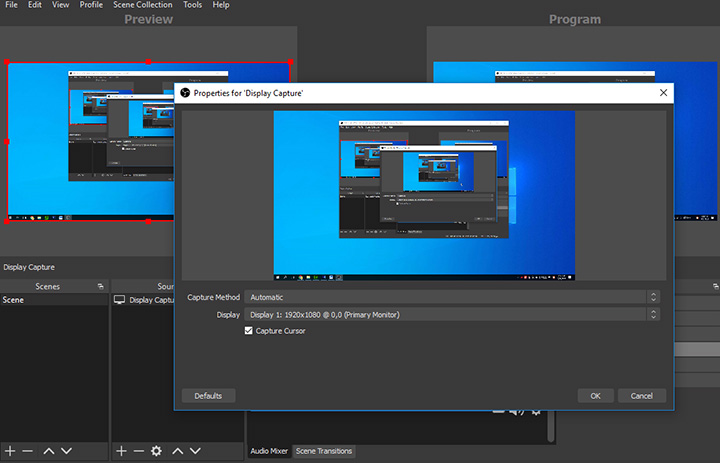
Task: Add a new scene with plus icon
Action: click(9, 451)
